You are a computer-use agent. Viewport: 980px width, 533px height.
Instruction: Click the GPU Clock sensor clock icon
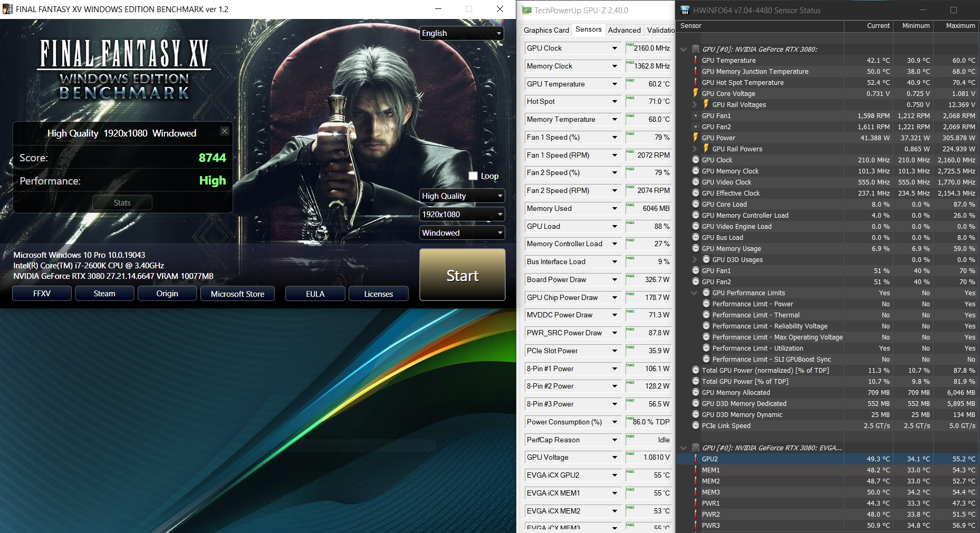696,160
